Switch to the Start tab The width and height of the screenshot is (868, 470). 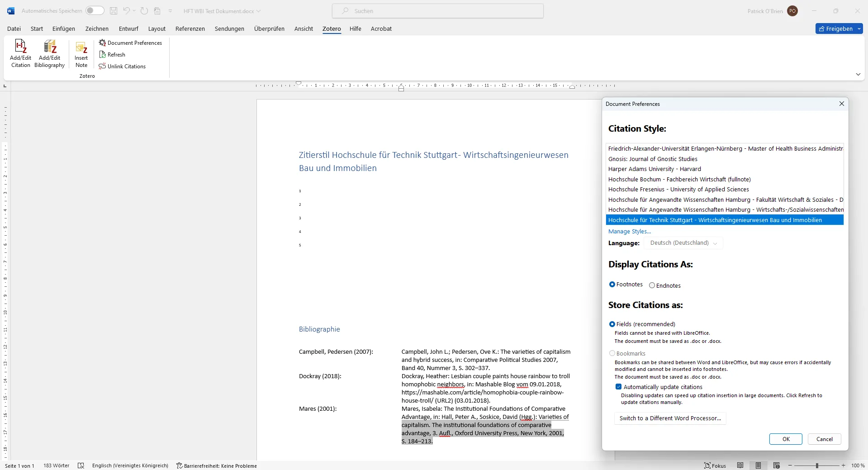coord(37,28)
